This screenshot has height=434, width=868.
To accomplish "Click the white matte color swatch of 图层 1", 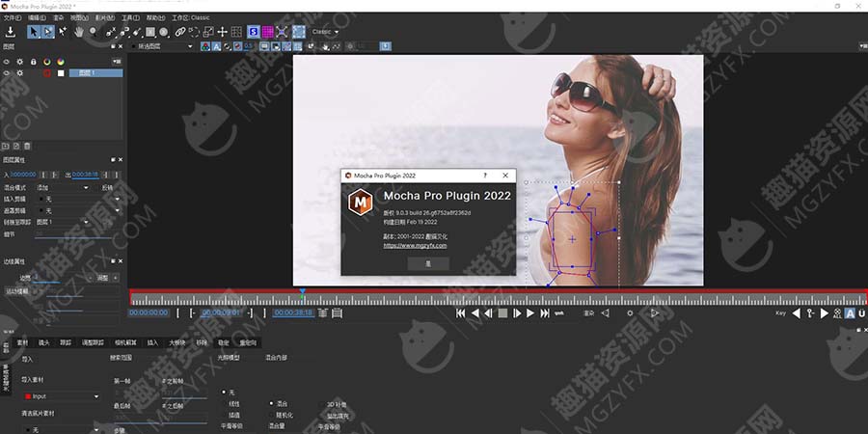I will (x=61, y=73).
